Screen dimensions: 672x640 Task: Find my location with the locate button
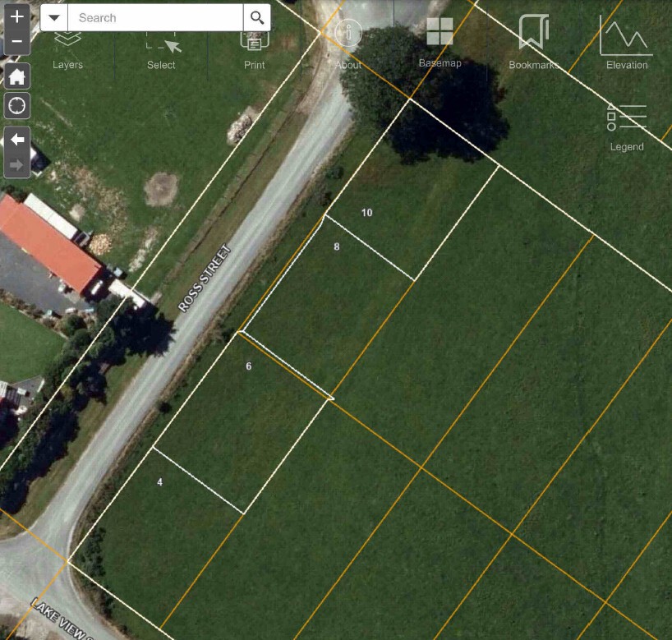[x=17, y=105]
